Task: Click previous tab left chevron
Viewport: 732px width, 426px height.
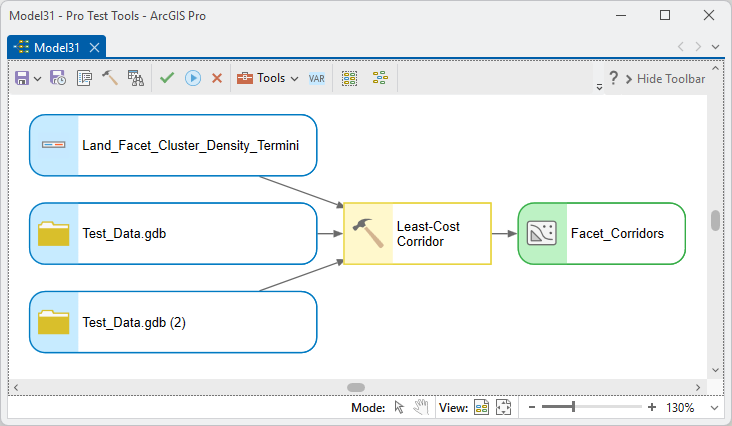Action: pyautogui.click(x=681, y=47)
